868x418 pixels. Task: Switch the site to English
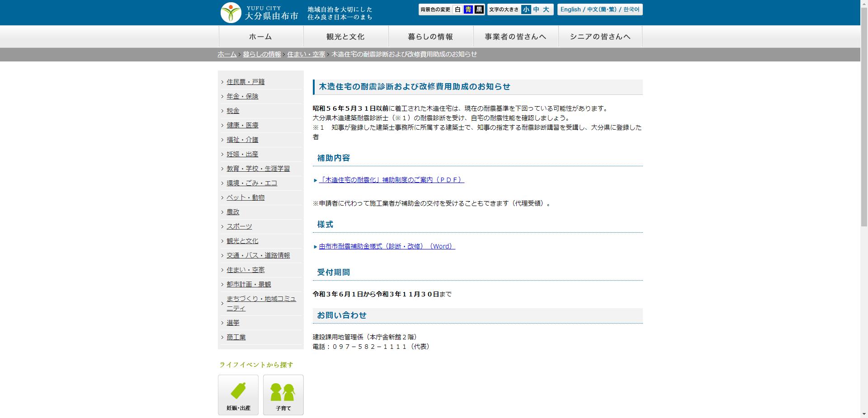click(x=570, y=9)
